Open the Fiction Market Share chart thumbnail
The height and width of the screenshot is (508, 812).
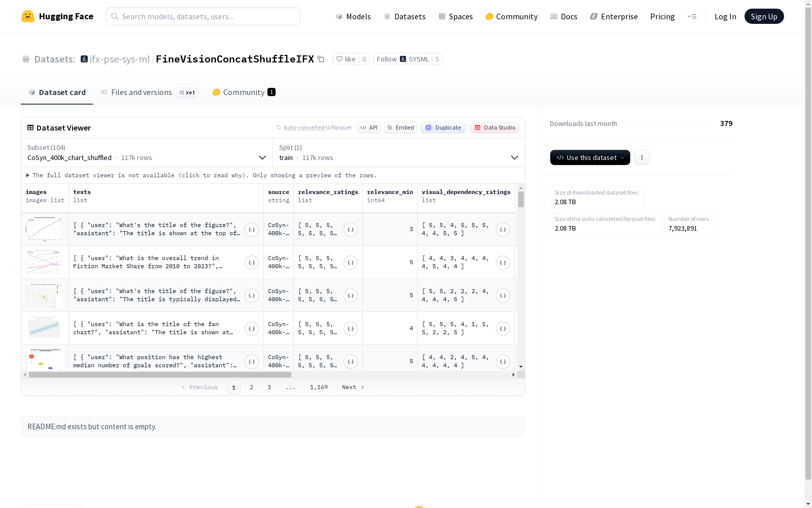click(x=45, y=262)
